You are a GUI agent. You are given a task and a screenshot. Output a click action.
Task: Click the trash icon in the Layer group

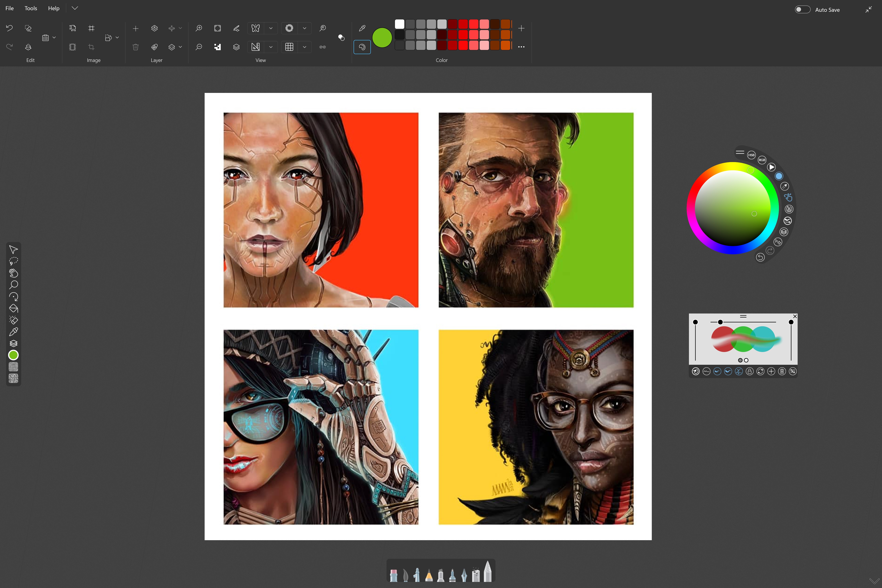(x=135, y=47)
